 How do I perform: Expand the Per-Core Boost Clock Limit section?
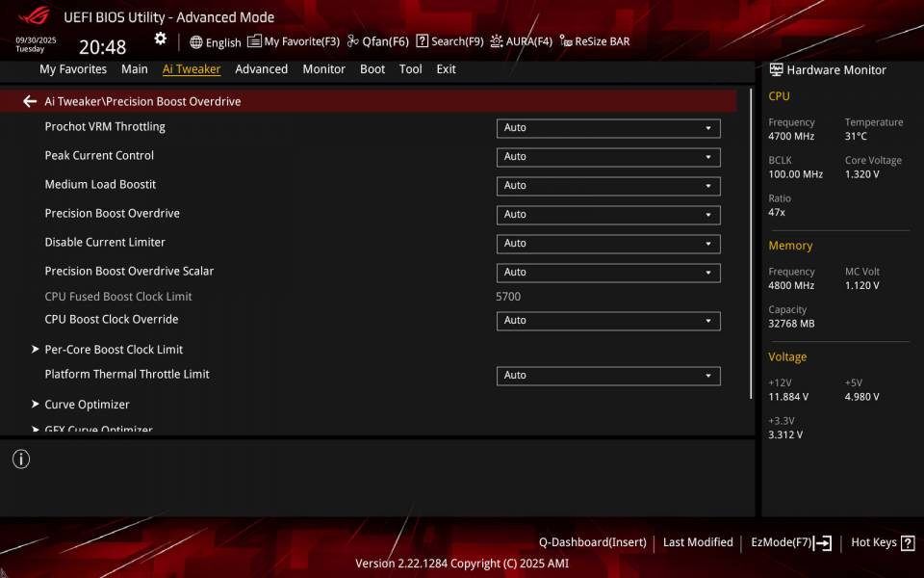pos(113,349)
